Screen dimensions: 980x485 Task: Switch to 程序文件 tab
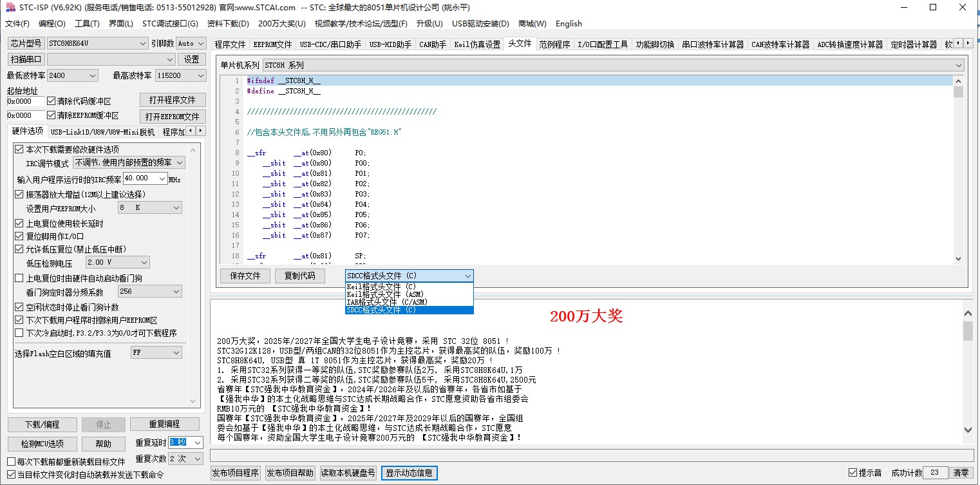(x=230, y=44)
